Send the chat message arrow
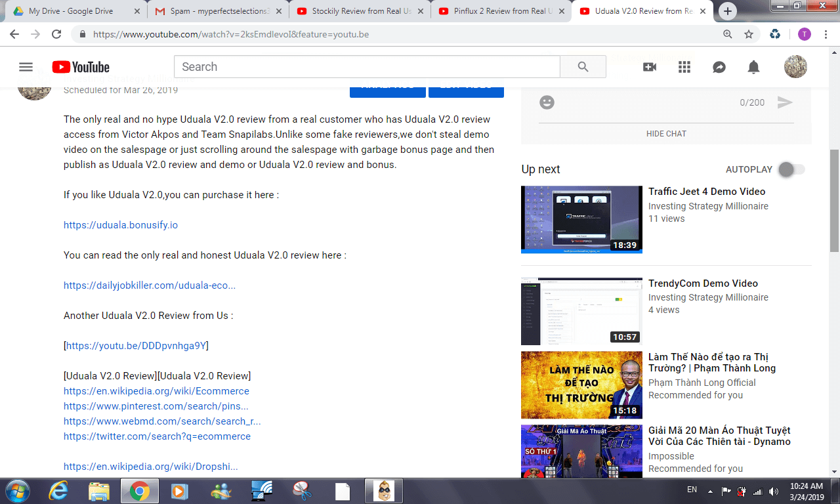 click(x=785, y=102)
